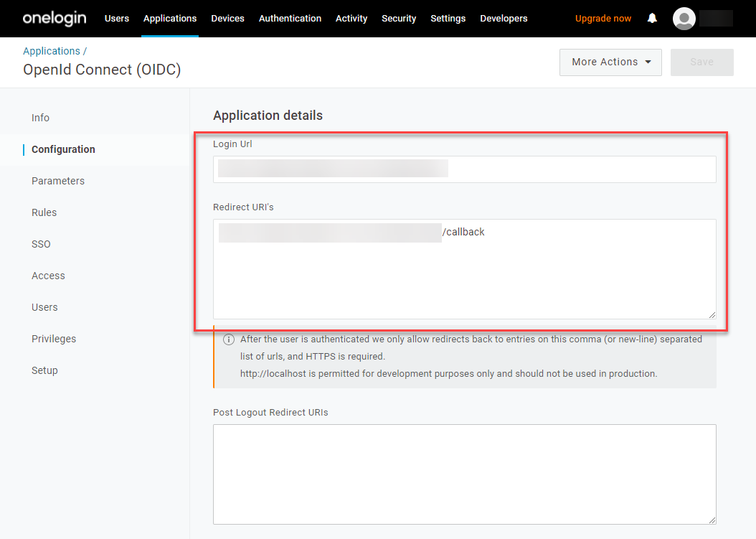Select the SSO sidebar tab
Viewport: 756px width, 539px height.
(x=41, y=244)
